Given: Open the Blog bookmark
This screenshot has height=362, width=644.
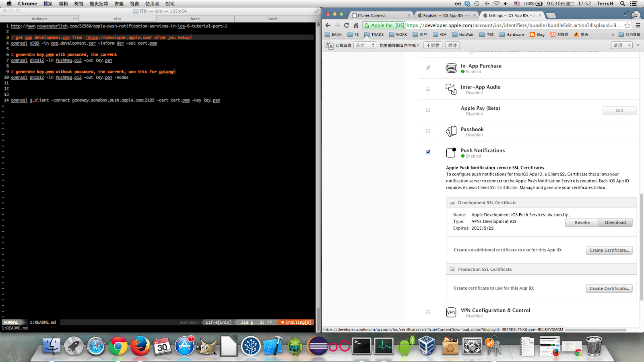Looking at the screenshot, I should [537, 35].
